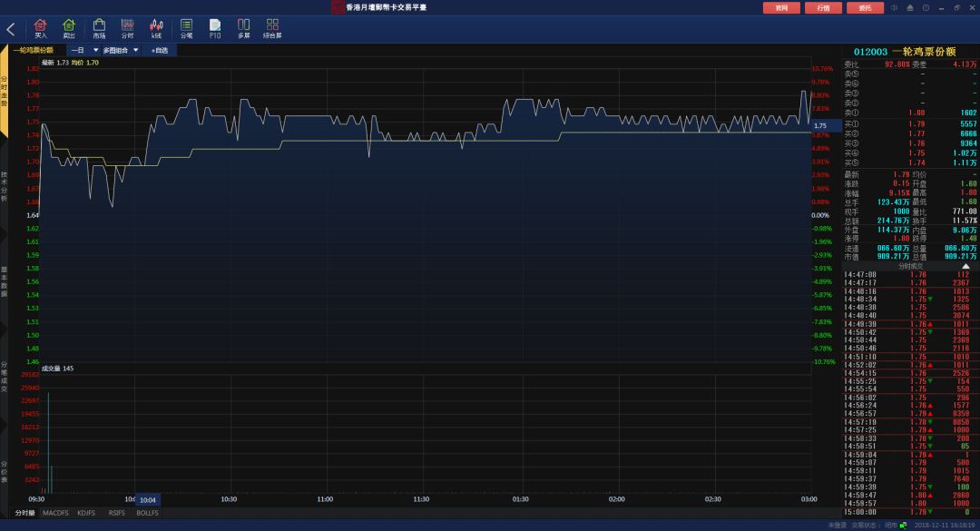Image resolution: width=980 pixels, height=531 pixels.
Task: Open the 行情 quotes button
Action: point(824,8)
